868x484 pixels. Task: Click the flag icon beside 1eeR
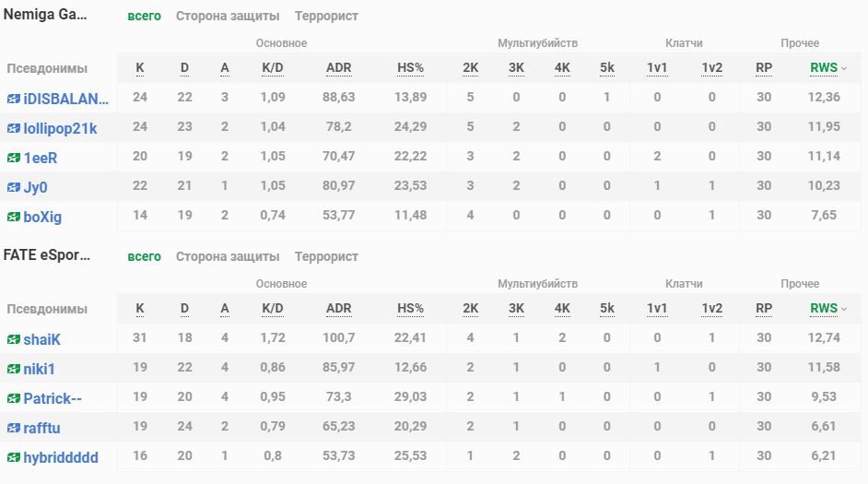click(x=14, y=158)
